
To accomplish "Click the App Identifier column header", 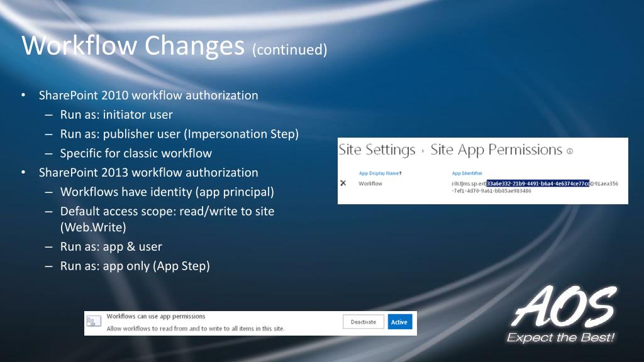I will tap(467, 173).
